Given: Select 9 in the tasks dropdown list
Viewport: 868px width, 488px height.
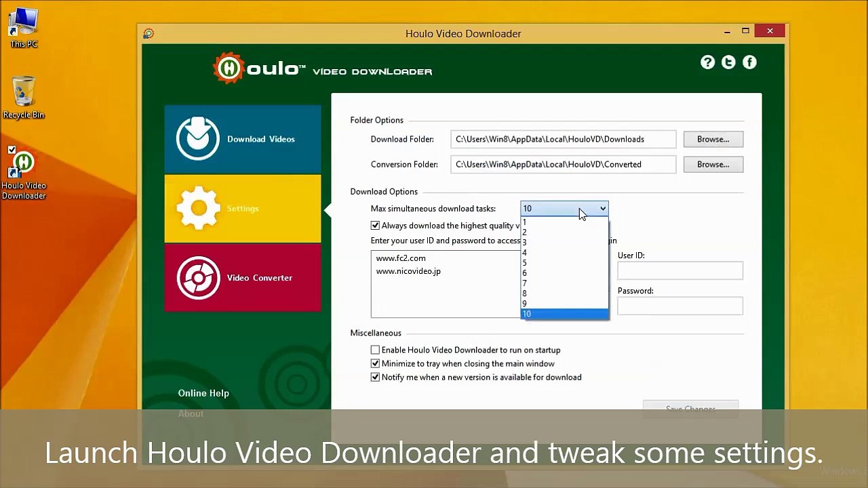Looking at the screenshot, I should [564, 304].
